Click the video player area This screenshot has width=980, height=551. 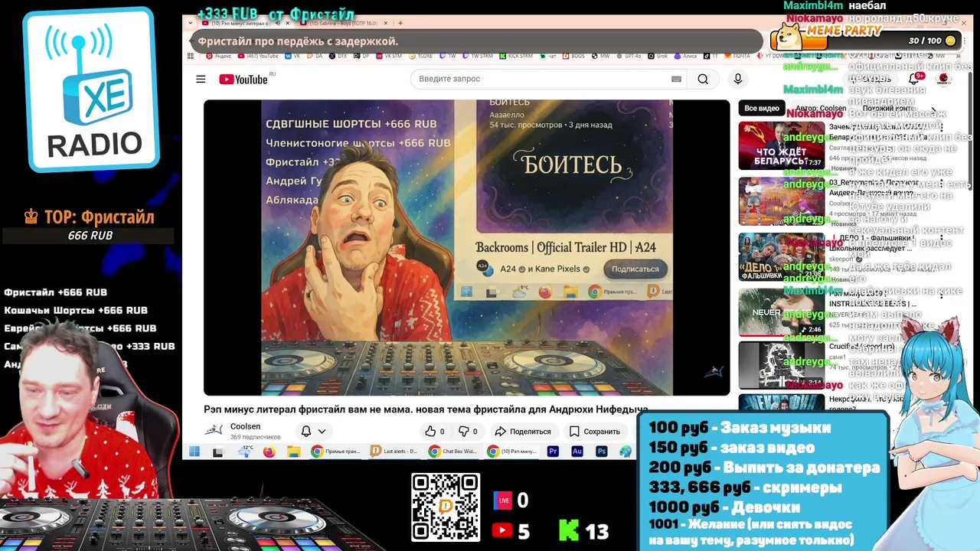[466, 247]
